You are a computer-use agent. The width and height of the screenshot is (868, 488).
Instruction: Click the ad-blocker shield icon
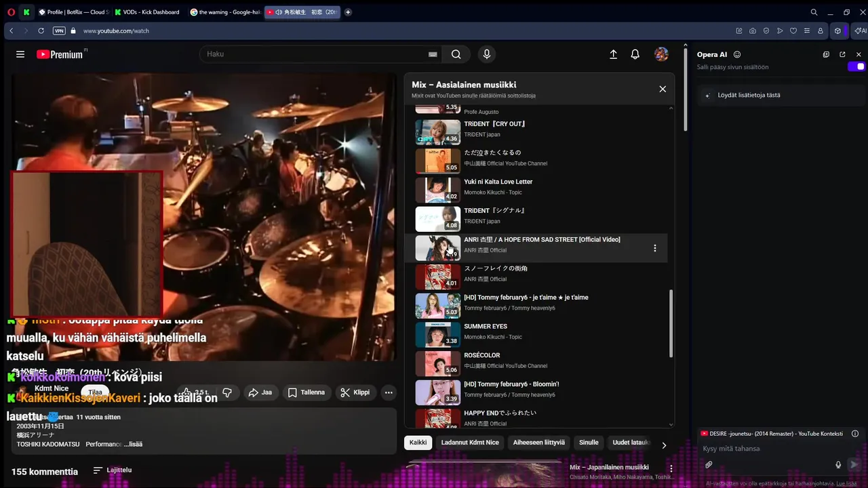(x=766, y=30)
